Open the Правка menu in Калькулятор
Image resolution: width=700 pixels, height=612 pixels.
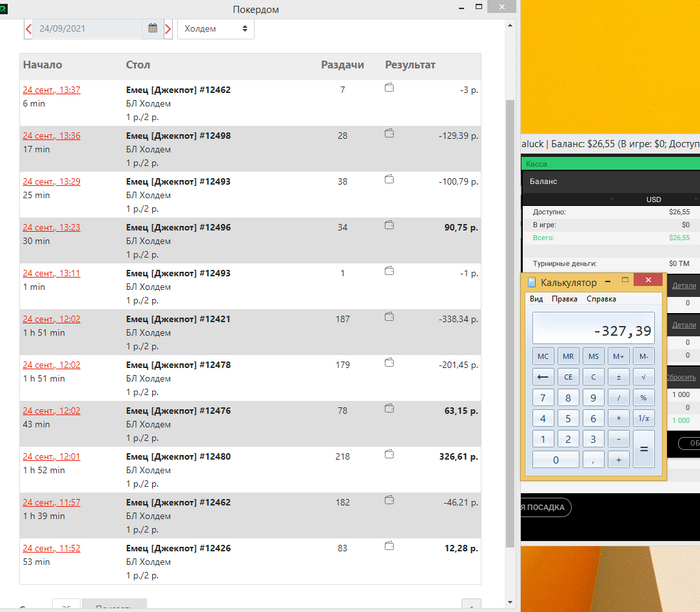click(x=564, y=299)
